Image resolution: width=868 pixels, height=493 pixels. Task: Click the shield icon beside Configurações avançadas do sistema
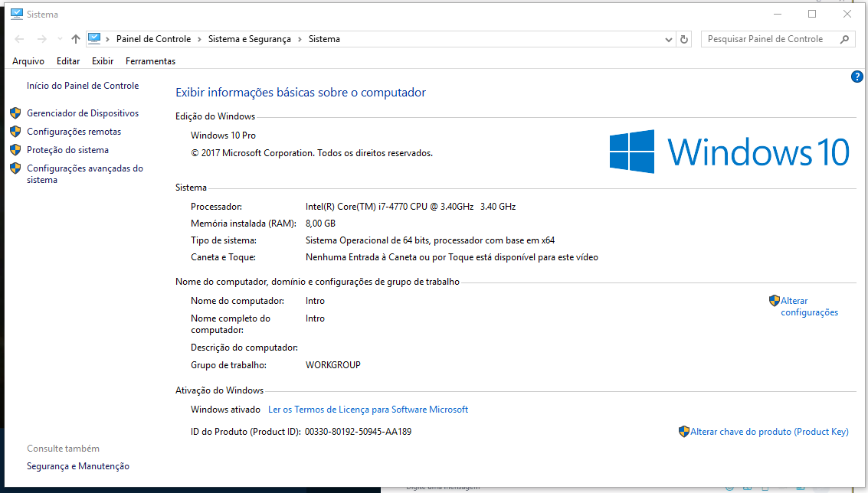(15, 168)
